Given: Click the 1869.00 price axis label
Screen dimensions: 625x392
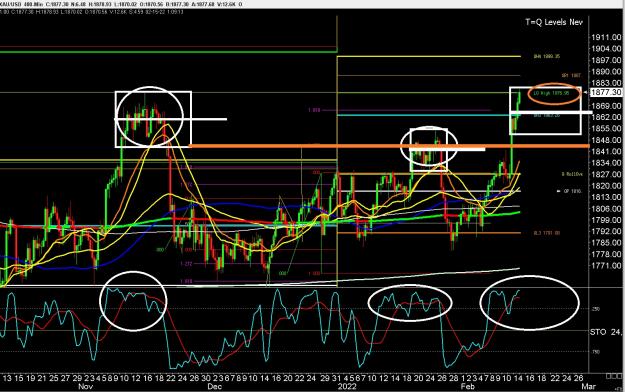Looking at the screenshot, I should pyautogui.click(x=606, y=106).
